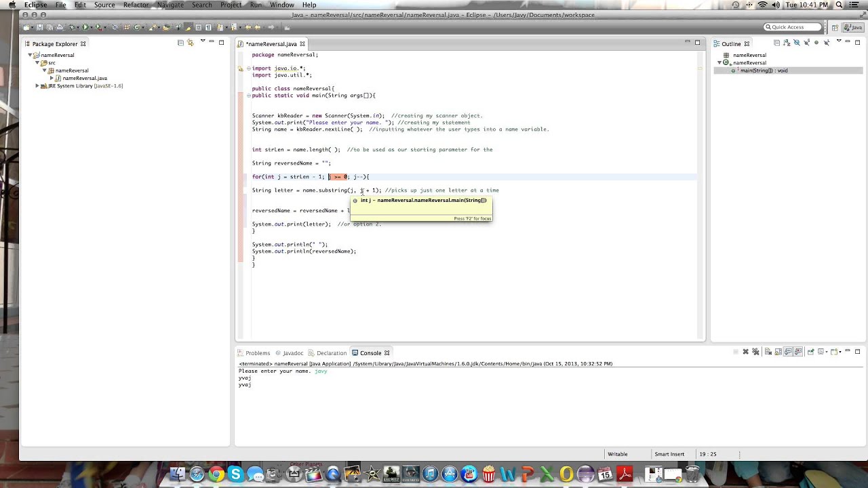Select the Java perspective button
The width and height of the screenshot is (868, 488).
(x=853, y=27)
